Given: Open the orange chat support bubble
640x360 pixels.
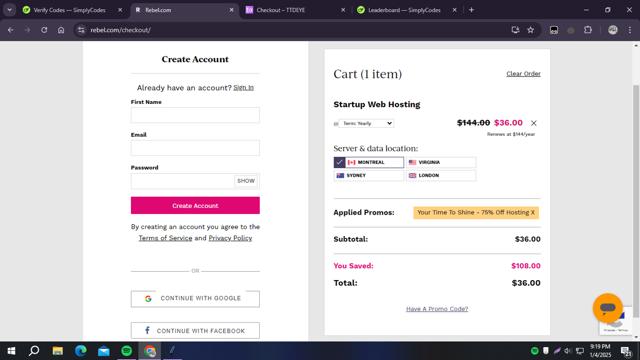Looking at the screenshot, I should tap(608, 308).
